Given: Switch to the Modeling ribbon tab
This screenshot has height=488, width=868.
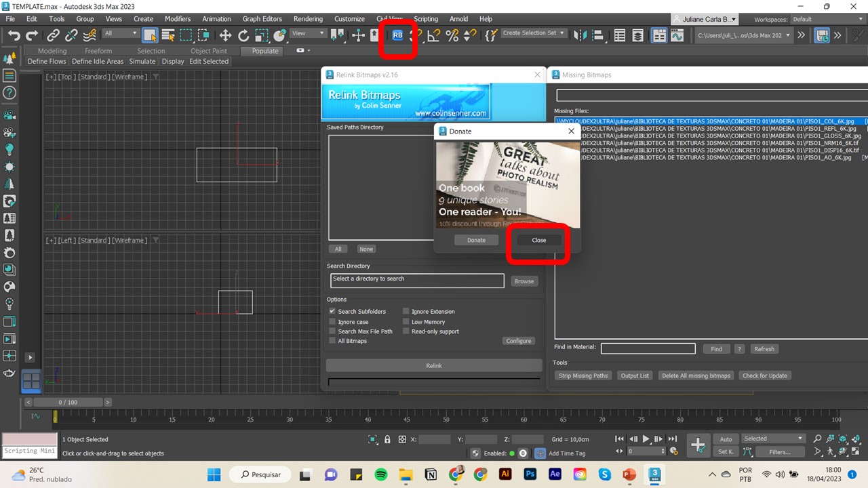Looking at the screenshot, I should (x=52, y=50).
